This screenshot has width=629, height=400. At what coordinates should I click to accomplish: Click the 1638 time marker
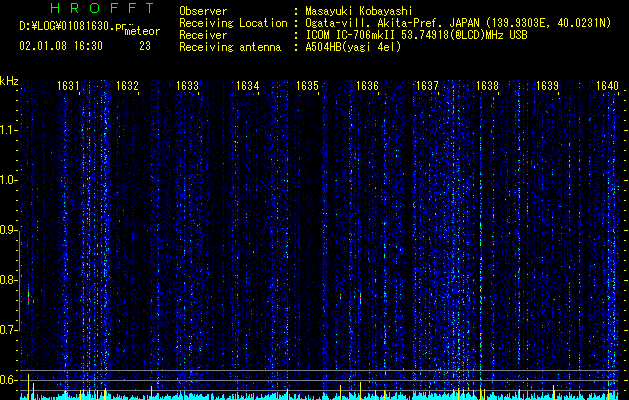tap(487, 86)
